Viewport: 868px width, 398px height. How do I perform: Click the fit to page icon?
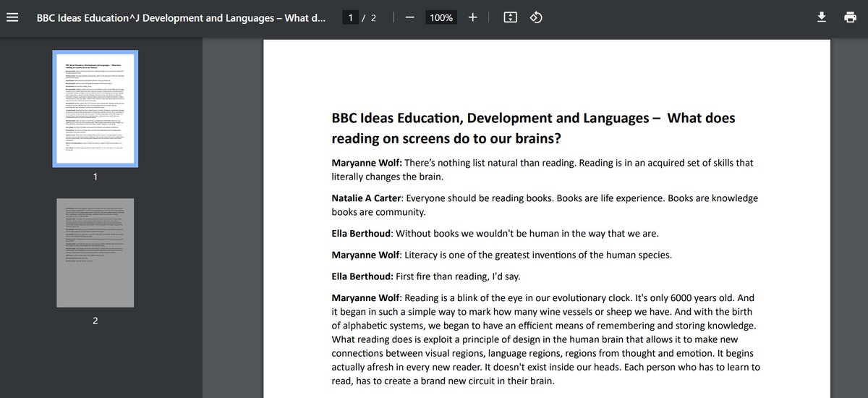tap(510, 17)
